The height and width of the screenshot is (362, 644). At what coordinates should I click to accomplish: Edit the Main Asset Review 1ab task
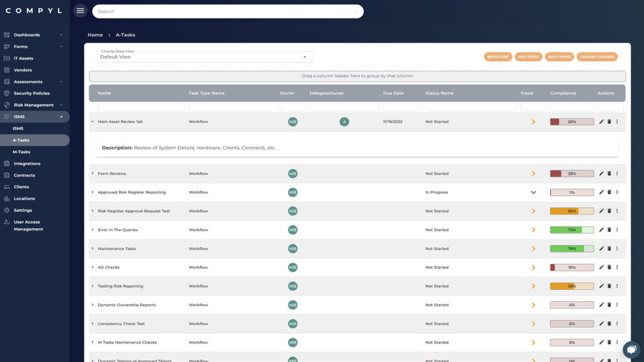pos(601,121)
